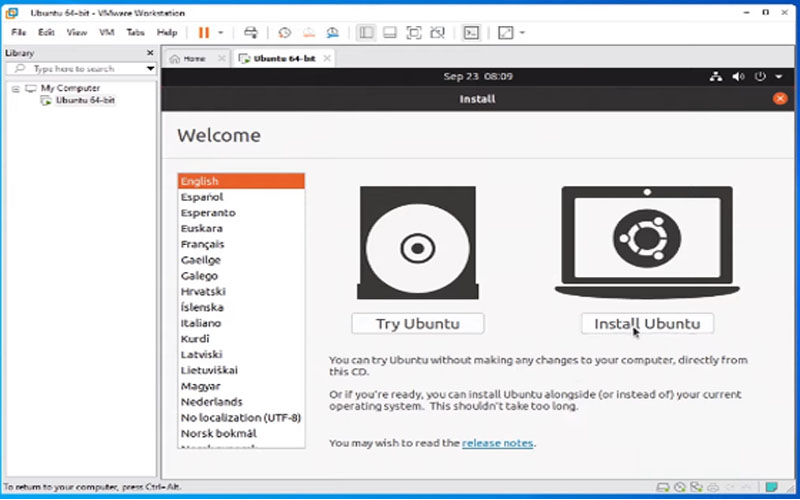800x500 pixels.
Task: Toggle the library sidebar view icon
Action: (366, 33)
